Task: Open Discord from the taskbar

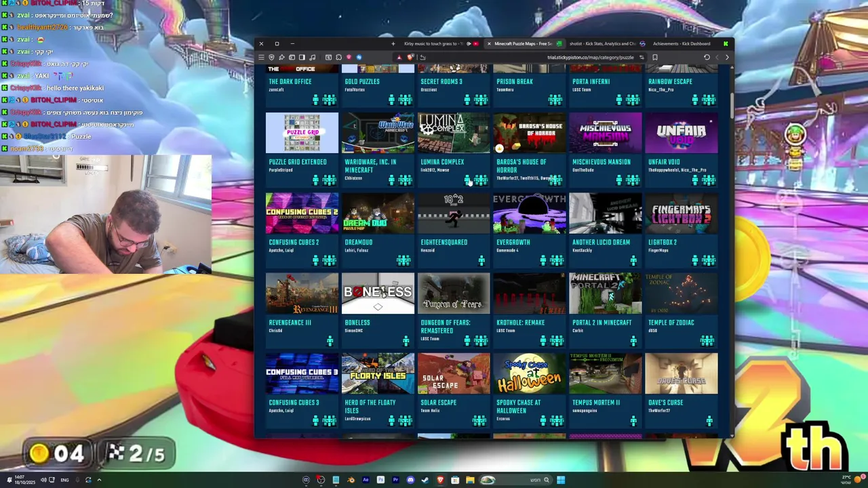Action: click(x=410, y=480)
